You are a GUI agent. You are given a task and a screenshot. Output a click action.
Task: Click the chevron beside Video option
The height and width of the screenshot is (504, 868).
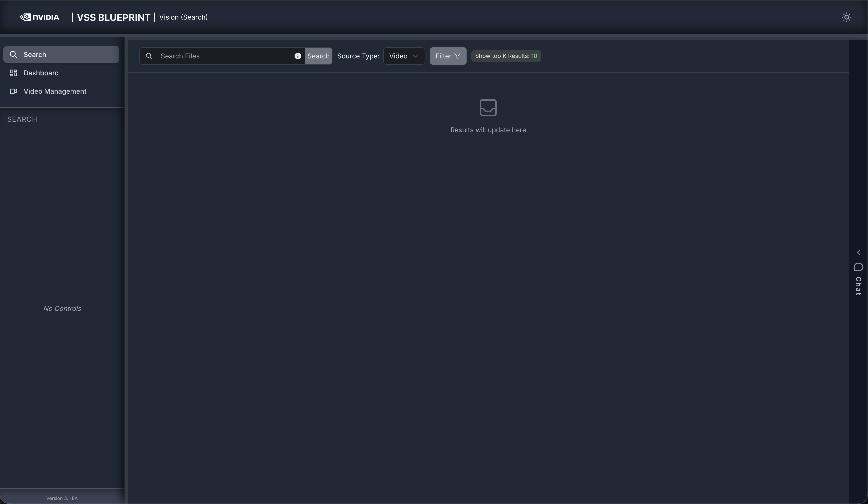[415, 56]
